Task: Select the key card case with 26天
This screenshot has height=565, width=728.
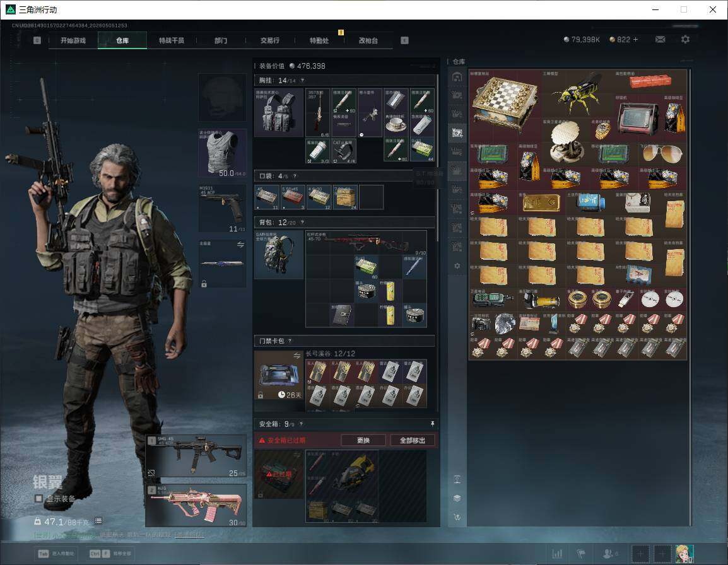Action: [279, 375]
